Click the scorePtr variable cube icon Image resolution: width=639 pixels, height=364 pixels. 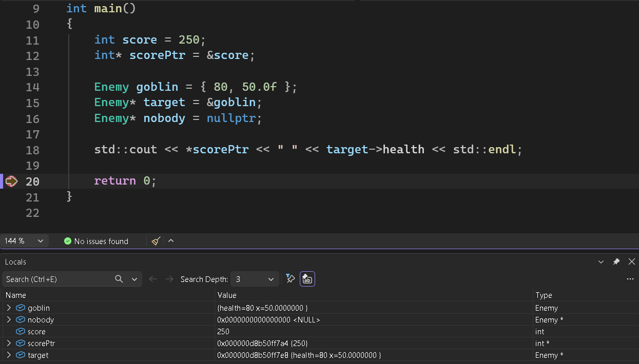click(21, 343)
